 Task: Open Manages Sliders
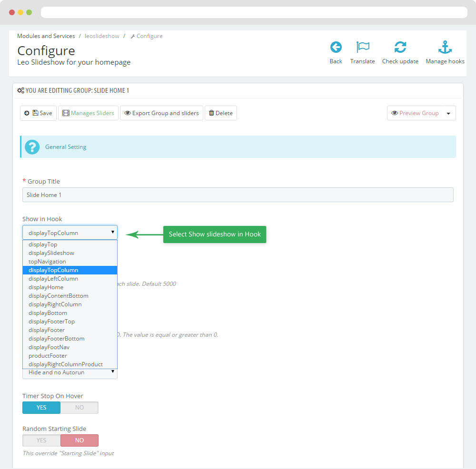pos(88,113)
